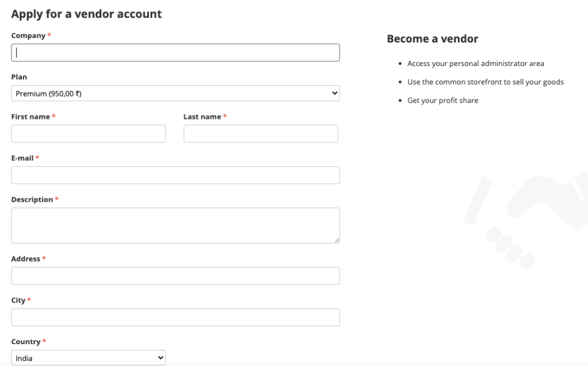Click inside the Description text area
Image resolution: width=588 pixels, height=366 pixels.
point(175,224)
